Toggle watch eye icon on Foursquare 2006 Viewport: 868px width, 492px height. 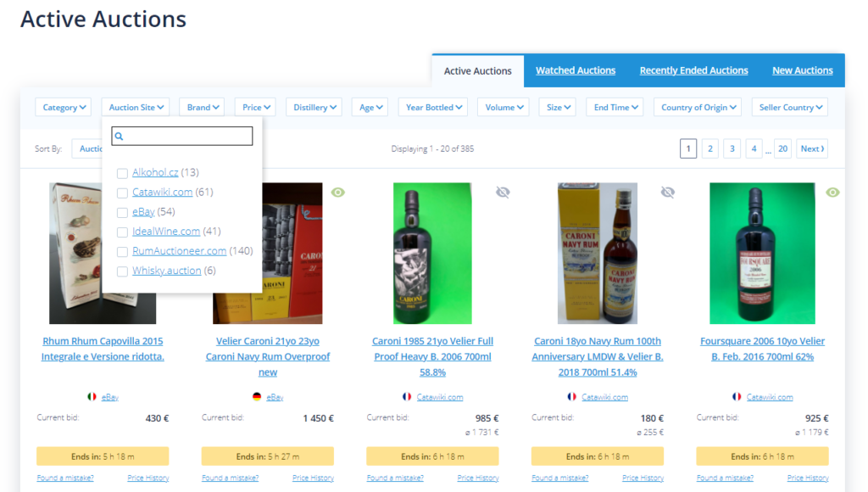[832, 193]
